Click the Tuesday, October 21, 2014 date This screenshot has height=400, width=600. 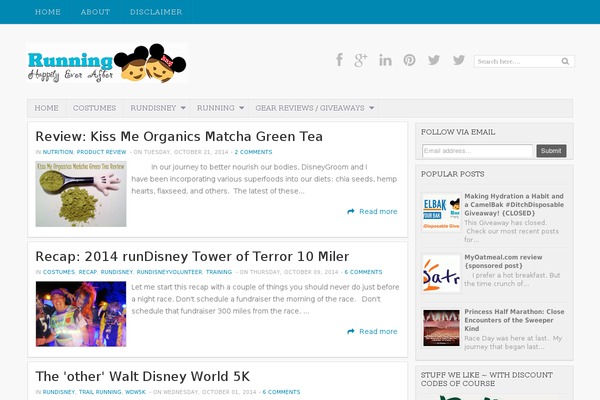click(x=186, y=152)
